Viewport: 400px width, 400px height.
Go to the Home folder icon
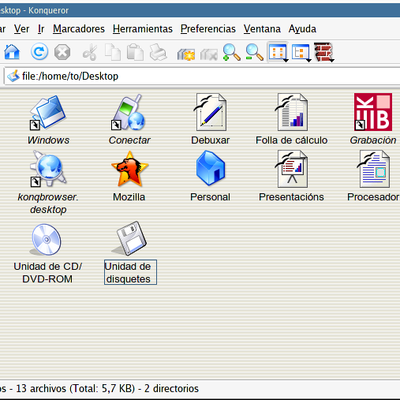12,52
